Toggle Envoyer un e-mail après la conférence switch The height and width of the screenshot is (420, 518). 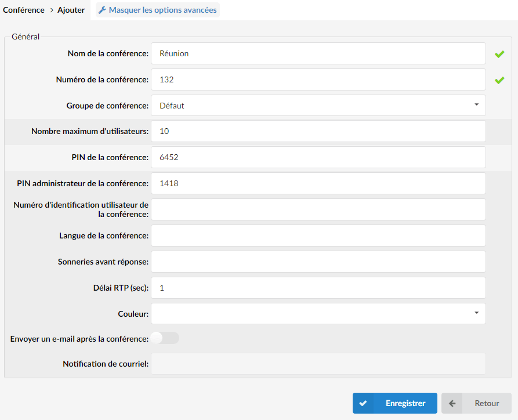[x=165, y=338]
